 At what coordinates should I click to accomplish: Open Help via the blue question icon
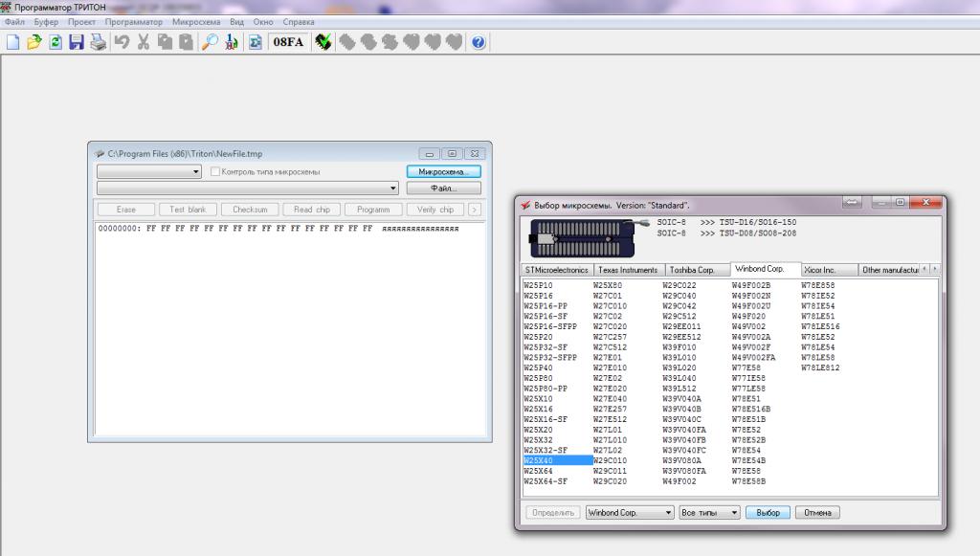[478, 42]
